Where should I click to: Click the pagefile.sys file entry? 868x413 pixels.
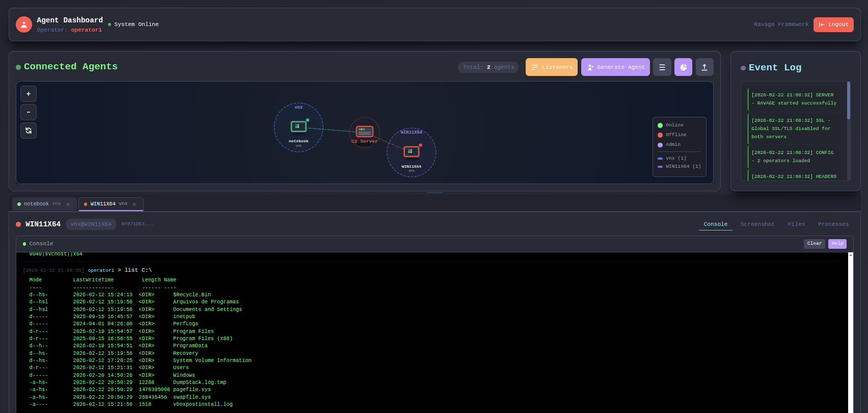tap(192, 390)
